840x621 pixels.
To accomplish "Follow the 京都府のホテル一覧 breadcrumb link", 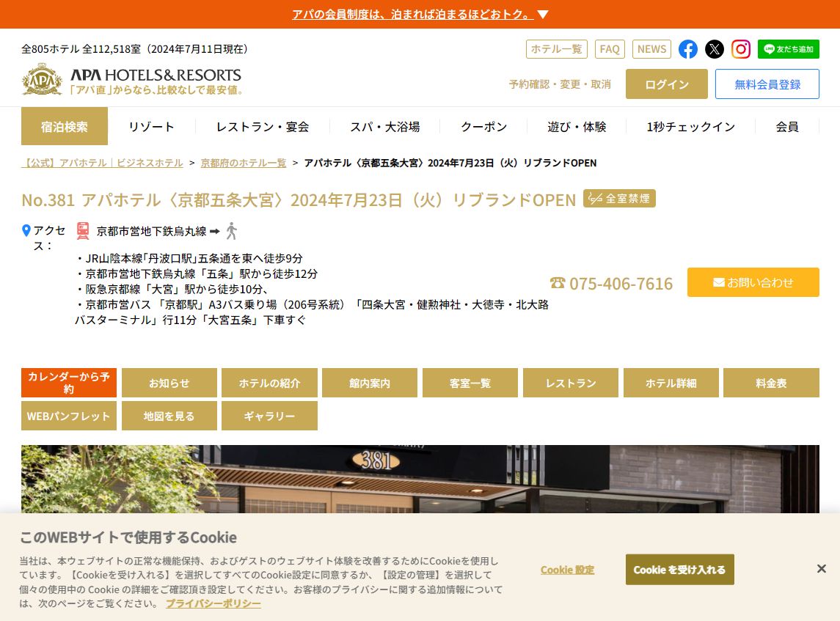I will pyautogui.click(x=244, y=163).
